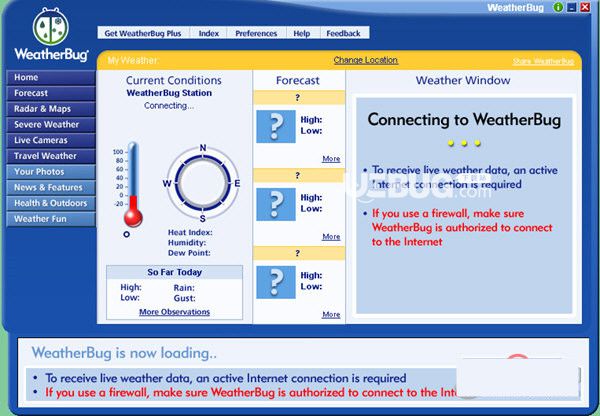Open Your Photos
This screenshot has width=600, height=416.
51,171
